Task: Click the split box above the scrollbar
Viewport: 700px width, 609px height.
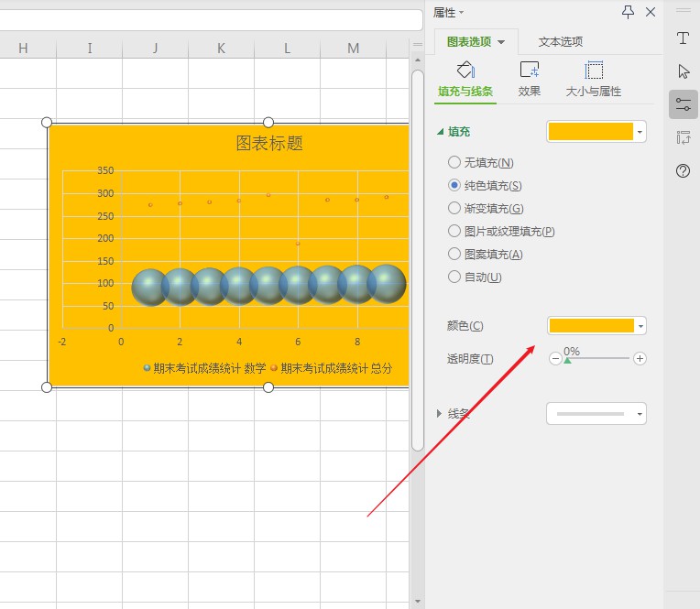Action: click(x=418, y=45)
